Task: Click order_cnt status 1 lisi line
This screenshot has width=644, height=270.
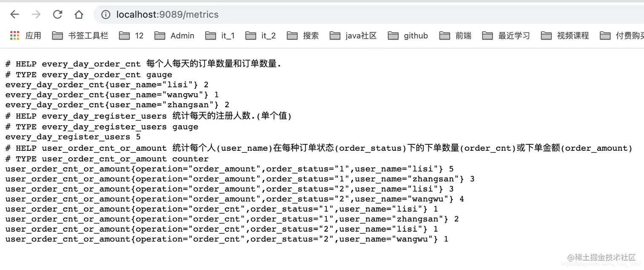Action: [x=221, y=209]
